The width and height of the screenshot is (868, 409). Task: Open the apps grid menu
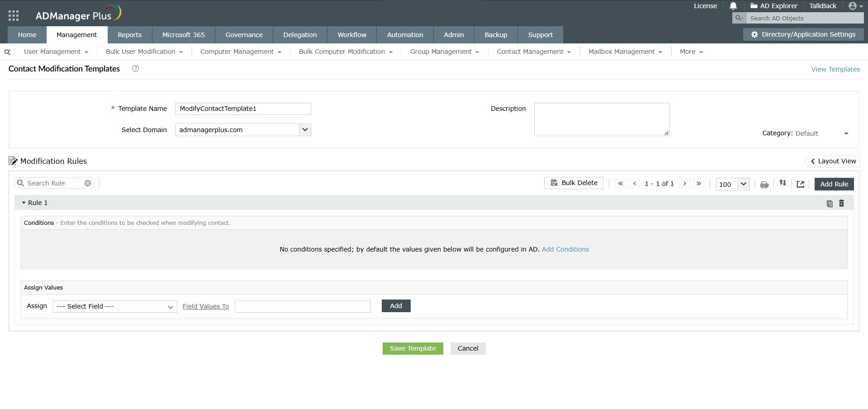[x=13, y=15]
